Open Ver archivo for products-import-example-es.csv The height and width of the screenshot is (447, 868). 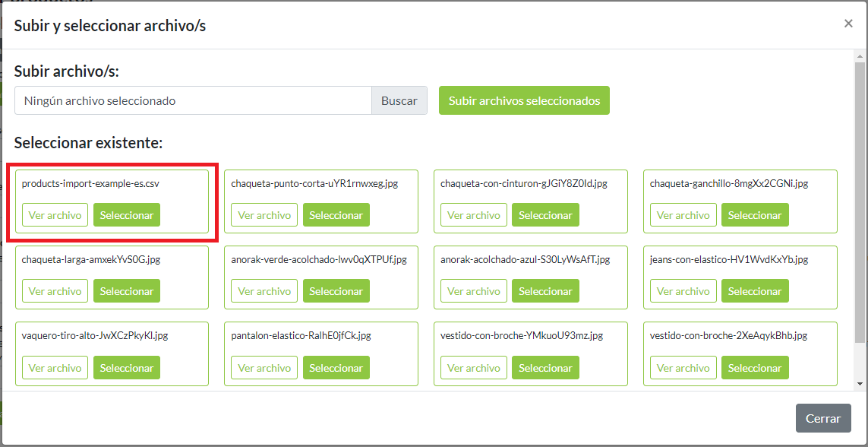[x=55, y=214]
